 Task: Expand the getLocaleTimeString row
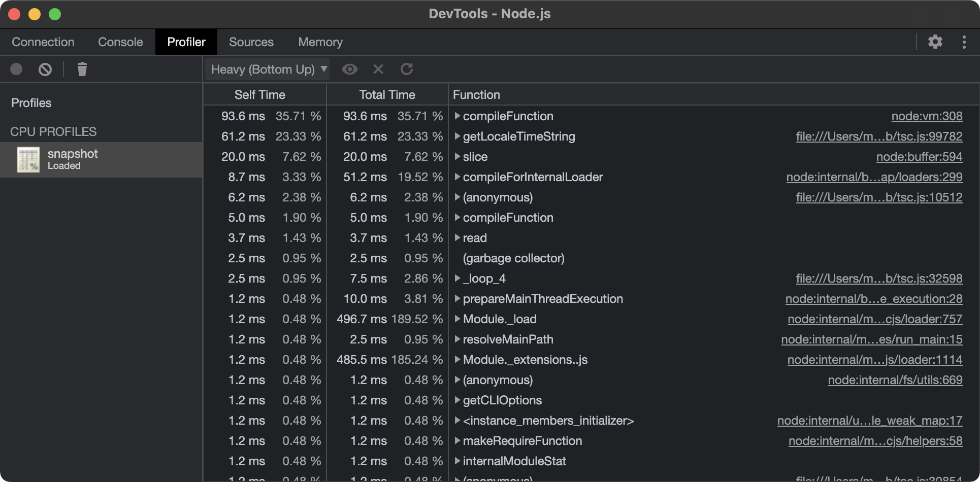458,136
